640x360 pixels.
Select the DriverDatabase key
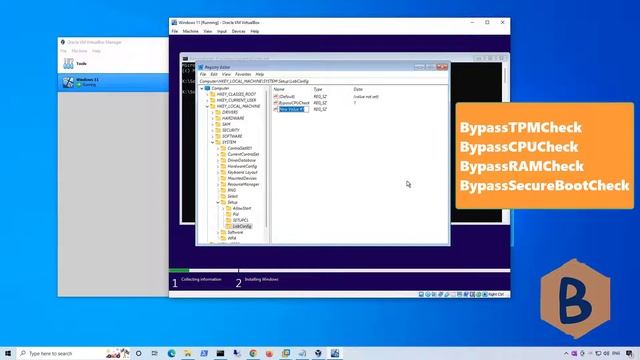tap(242, 160)
